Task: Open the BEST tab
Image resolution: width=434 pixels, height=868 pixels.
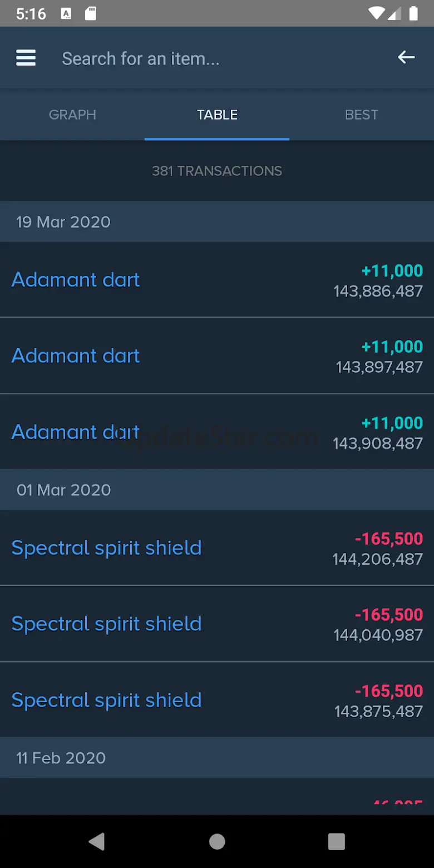Action: [362, 115]
